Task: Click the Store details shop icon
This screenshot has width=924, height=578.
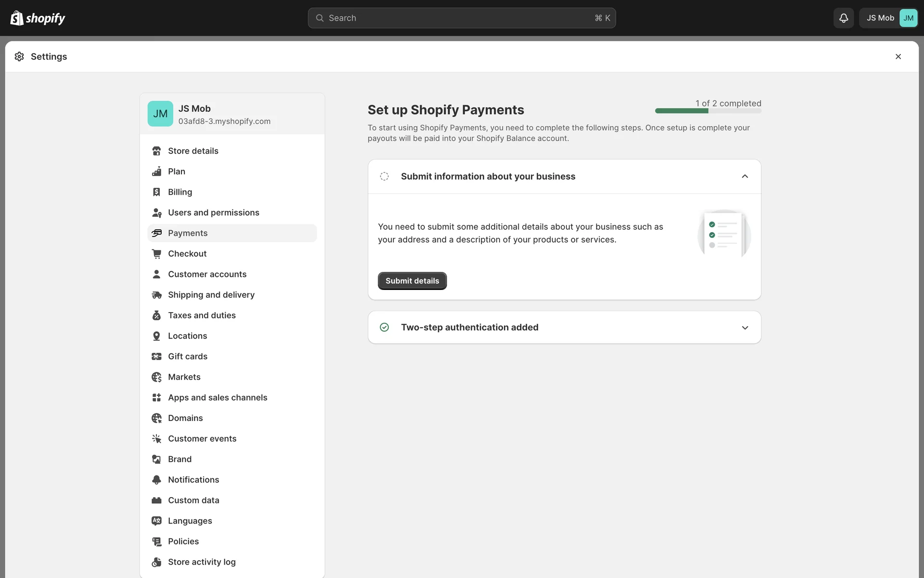Action: [156, 151]
